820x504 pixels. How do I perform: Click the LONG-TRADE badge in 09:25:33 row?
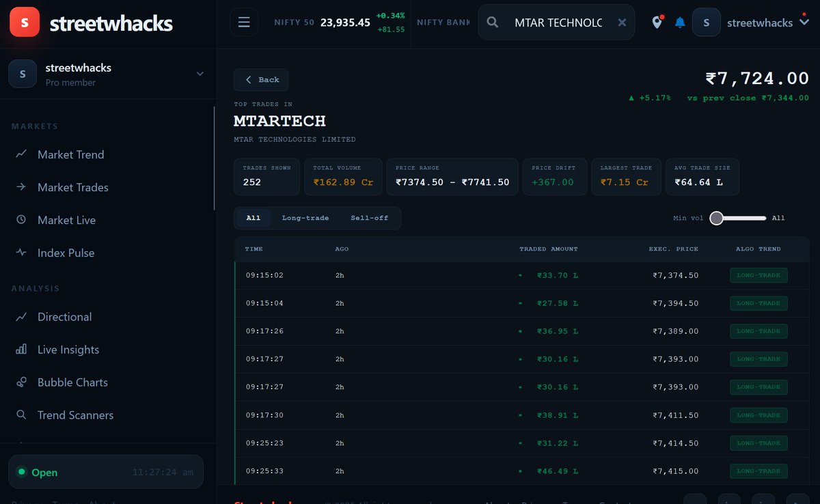click(758, 471)
